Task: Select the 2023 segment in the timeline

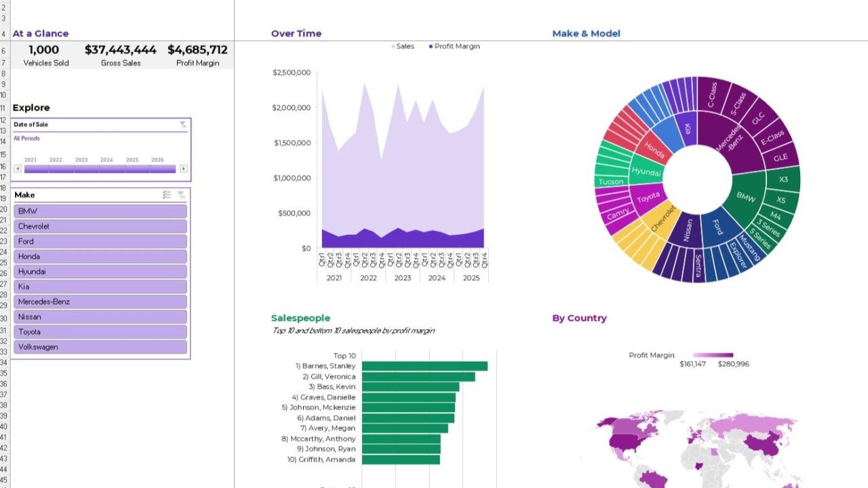Action: (x=87, y=168)
